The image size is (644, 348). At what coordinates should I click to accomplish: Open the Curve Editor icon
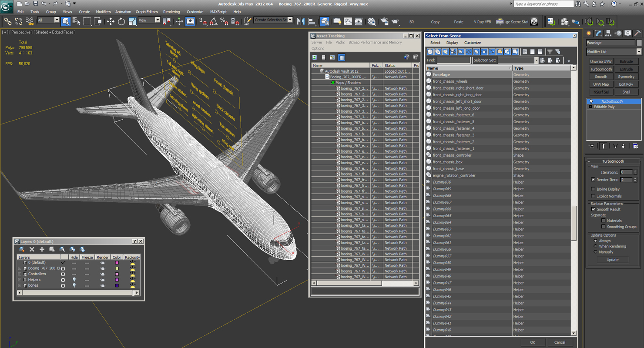[348, 21]
